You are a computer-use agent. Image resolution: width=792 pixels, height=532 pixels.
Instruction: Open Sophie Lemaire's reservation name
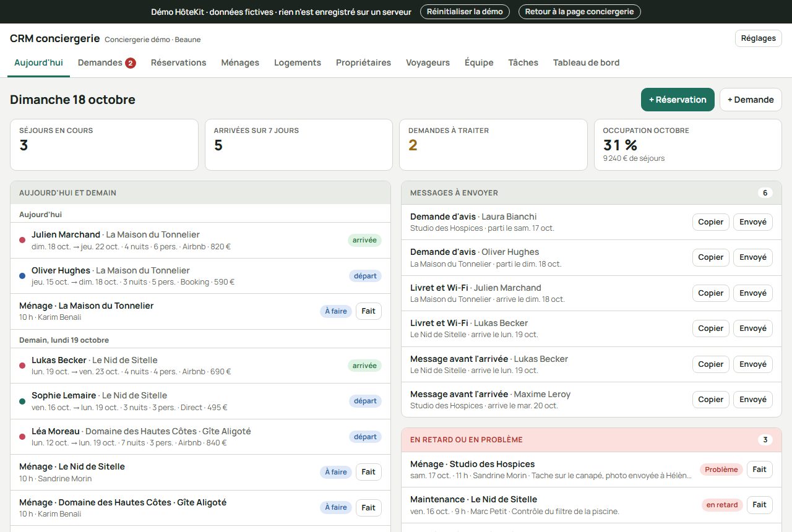[x=64, y=395]
